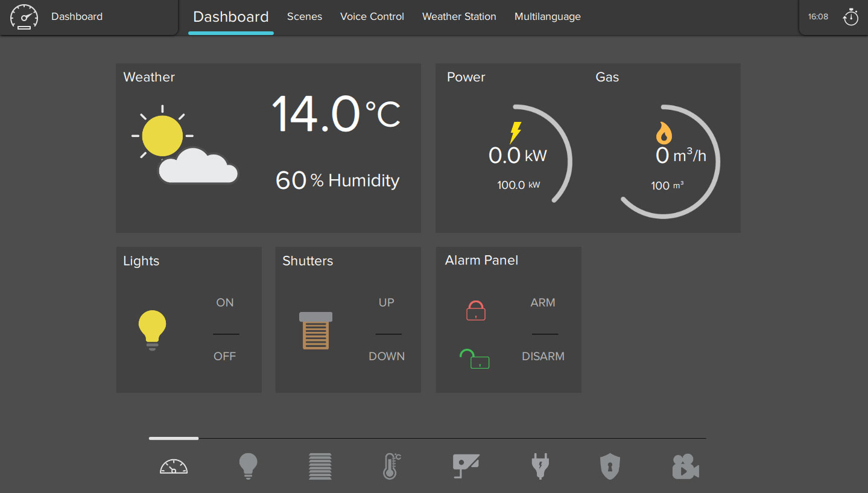
Task: Turn the lights OFF
Action: tap(224, 357)
